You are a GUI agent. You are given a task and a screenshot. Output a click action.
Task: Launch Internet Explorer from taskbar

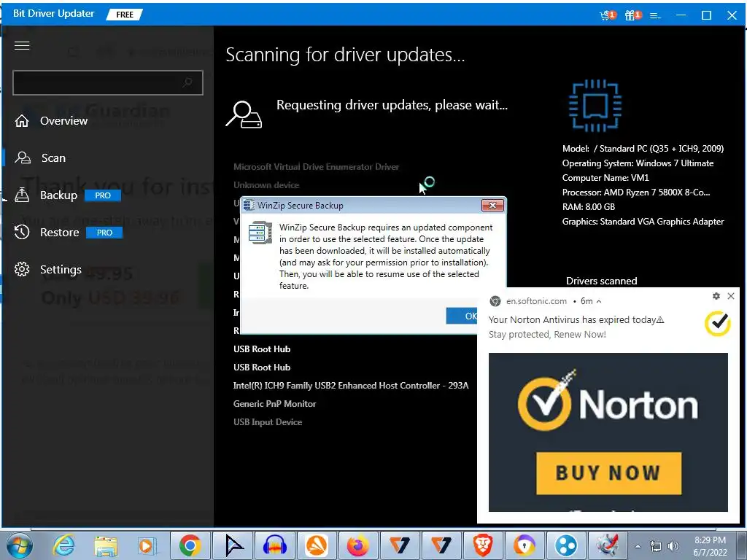tap(64, 545)
